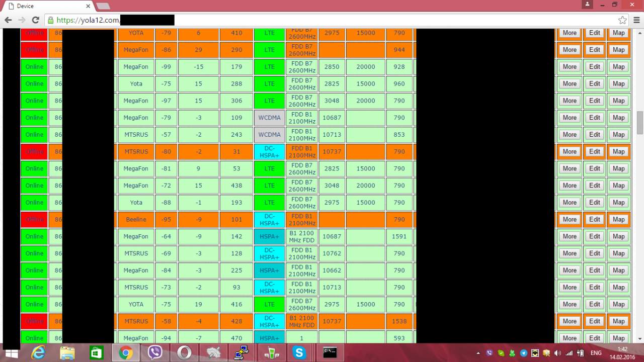Edit the Yota -88 row
The image size is (644, 362).
[x=595, y=203]
